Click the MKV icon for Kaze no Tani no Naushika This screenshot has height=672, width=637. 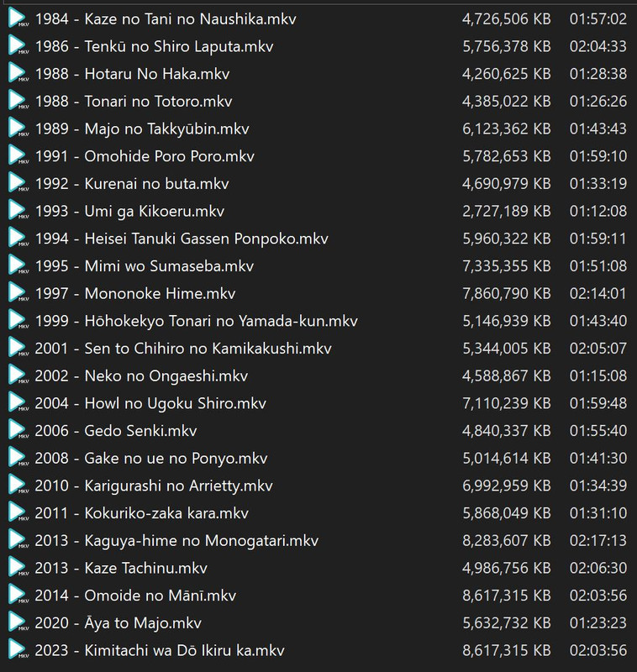[x=17, y=19]
